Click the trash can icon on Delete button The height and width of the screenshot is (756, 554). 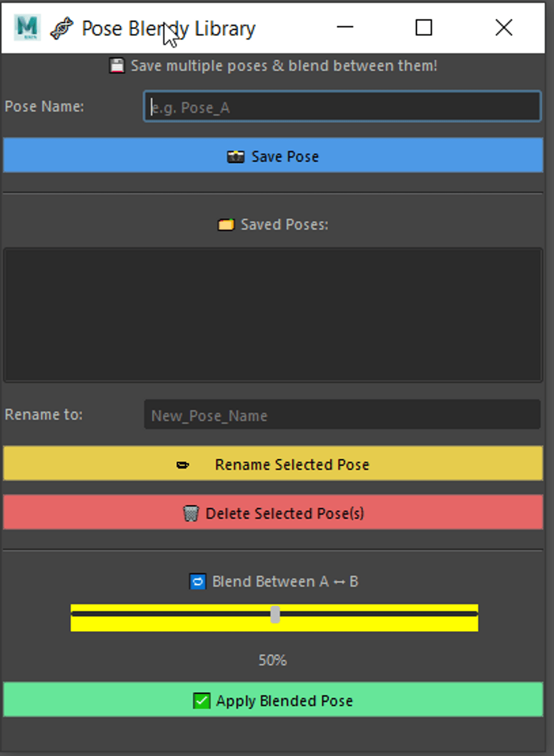pyautogui.click(x=191, y=513)
